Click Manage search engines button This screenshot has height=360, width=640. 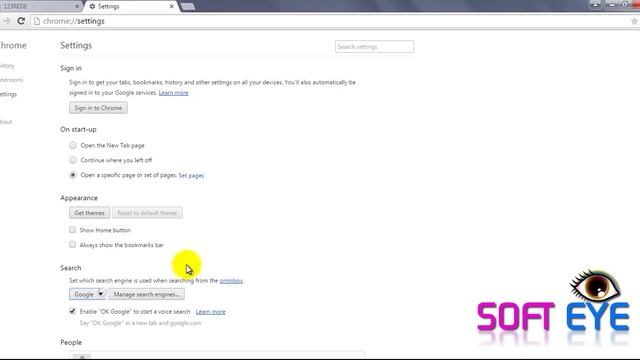coord(146,294)
